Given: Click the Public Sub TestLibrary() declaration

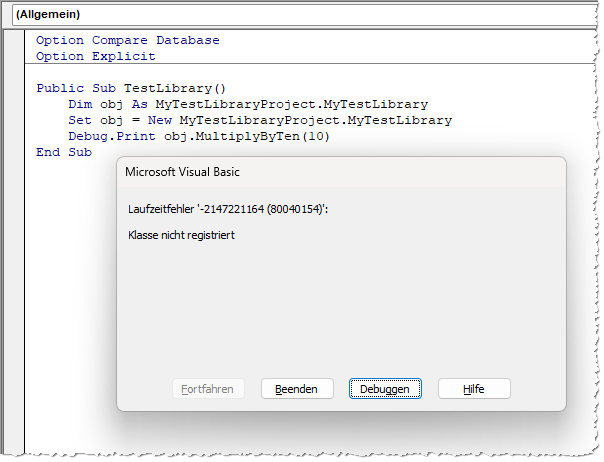Looking at the screenshot, I should (x=131, y=88).
